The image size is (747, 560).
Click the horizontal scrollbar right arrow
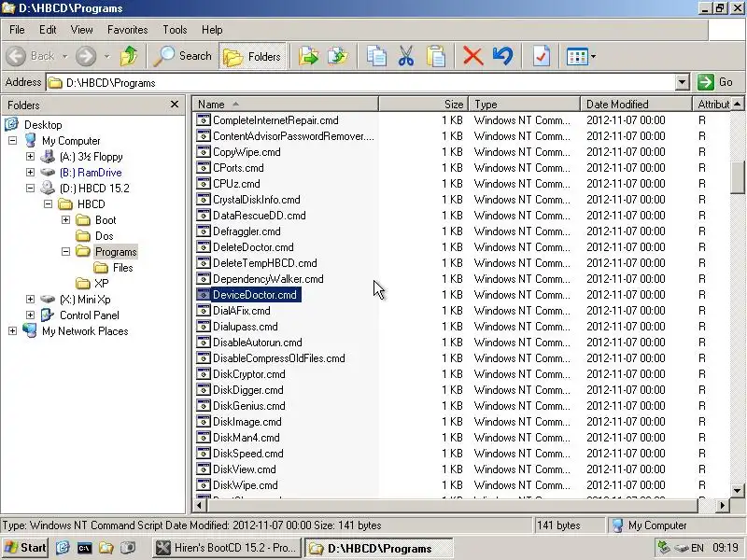(723, 505)
